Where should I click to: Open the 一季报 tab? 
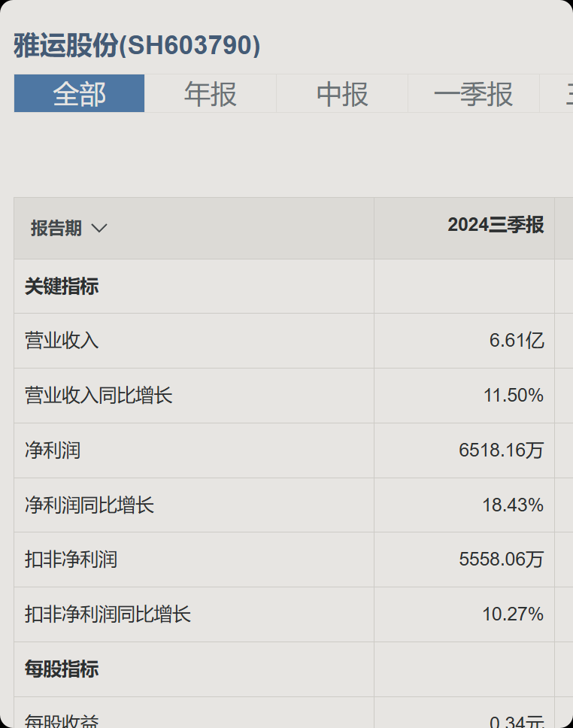[474, 93]
